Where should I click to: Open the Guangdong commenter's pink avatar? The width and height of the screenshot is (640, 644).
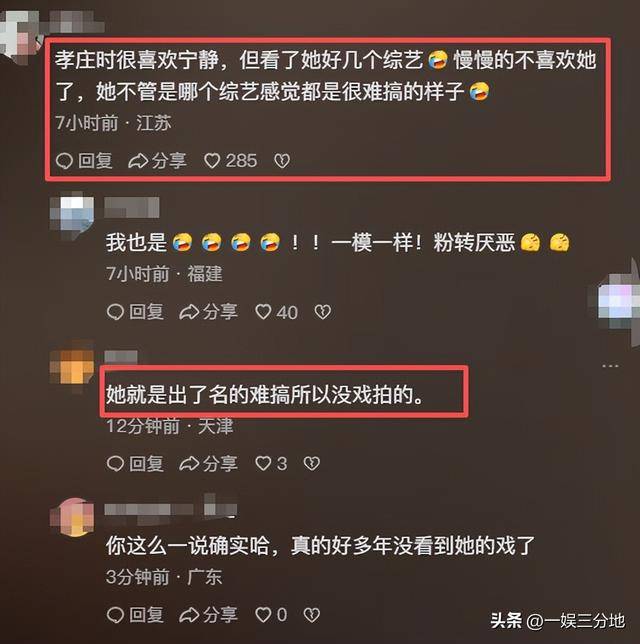[x=72, y=517]
